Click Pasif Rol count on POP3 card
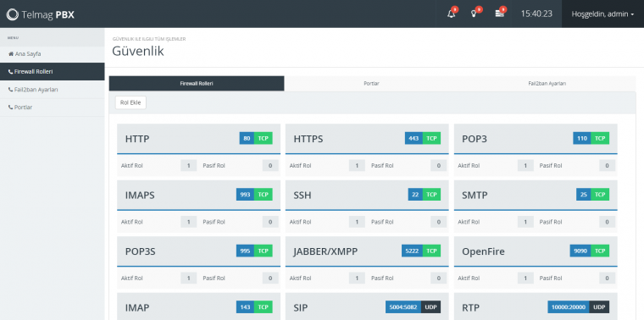This screenshot has height=320, width=644. pyautogui.click(x=607, y=166)
